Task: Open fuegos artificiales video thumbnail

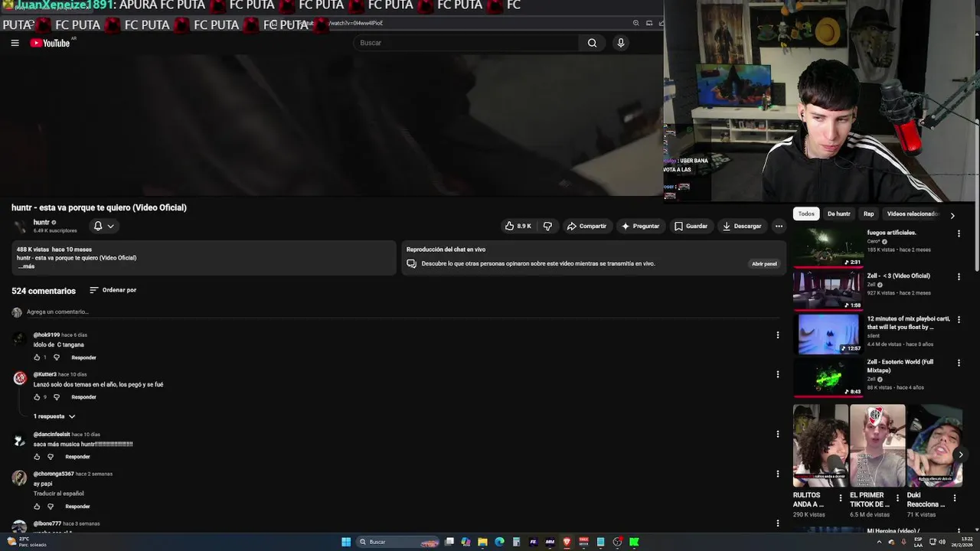Action: click(x=828, y=246)
